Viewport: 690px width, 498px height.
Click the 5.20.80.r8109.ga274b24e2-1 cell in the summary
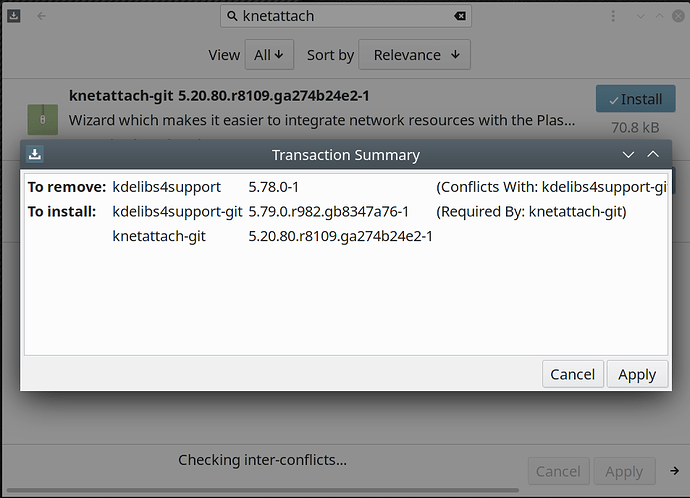click(340, 236)
